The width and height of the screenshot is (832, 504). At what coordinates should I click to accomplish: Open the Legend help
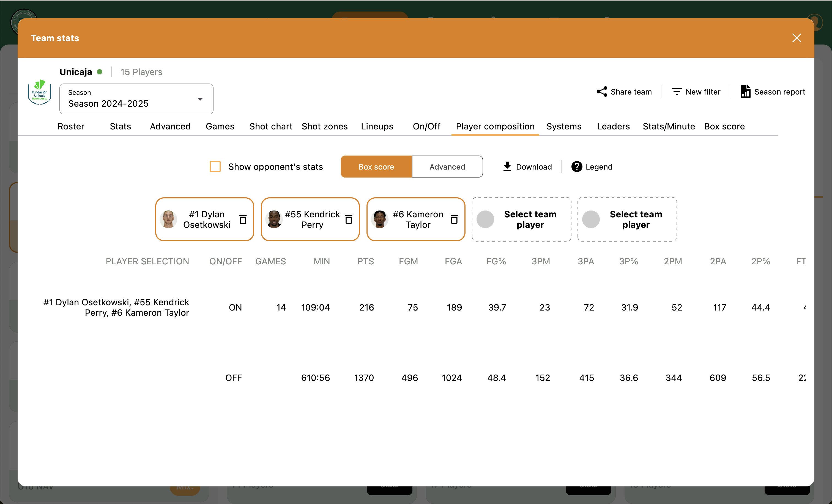pyautogui.click(x=591, y=166)
